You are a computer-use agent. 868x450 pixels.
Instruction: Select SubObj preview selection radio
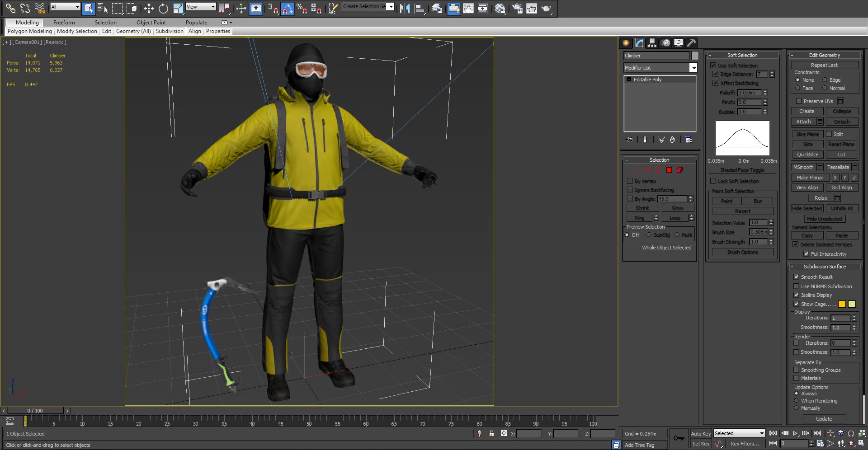tap(649, 235)
